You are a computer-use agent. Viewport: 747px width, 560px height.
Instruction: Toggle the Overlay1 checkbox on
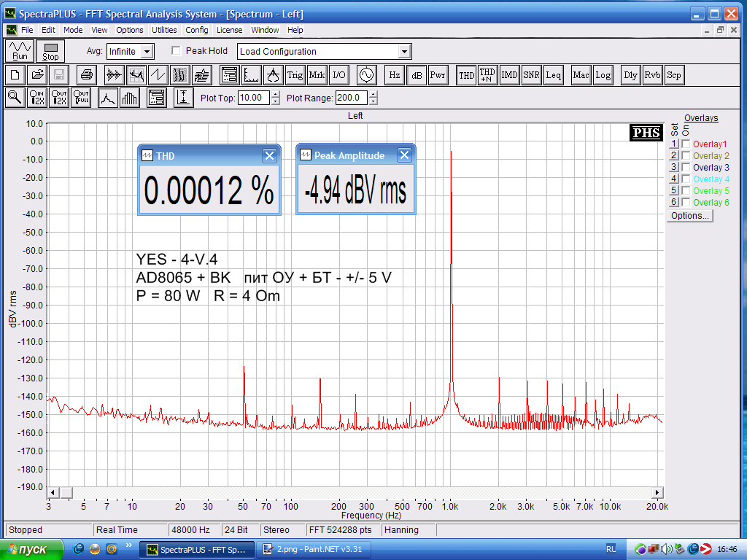pos(686,144)
